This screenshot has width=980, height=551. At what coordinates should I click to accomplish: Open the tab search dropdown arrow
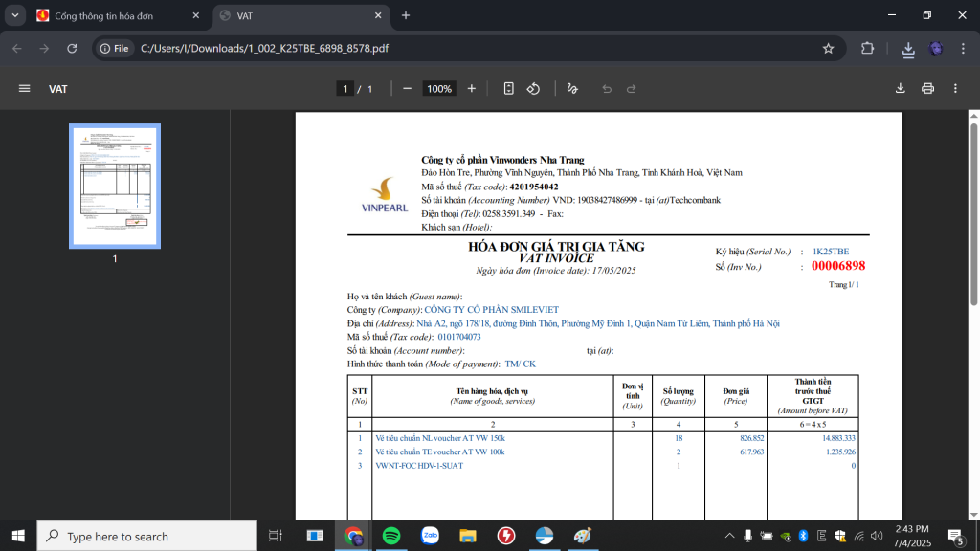[15, 15]
